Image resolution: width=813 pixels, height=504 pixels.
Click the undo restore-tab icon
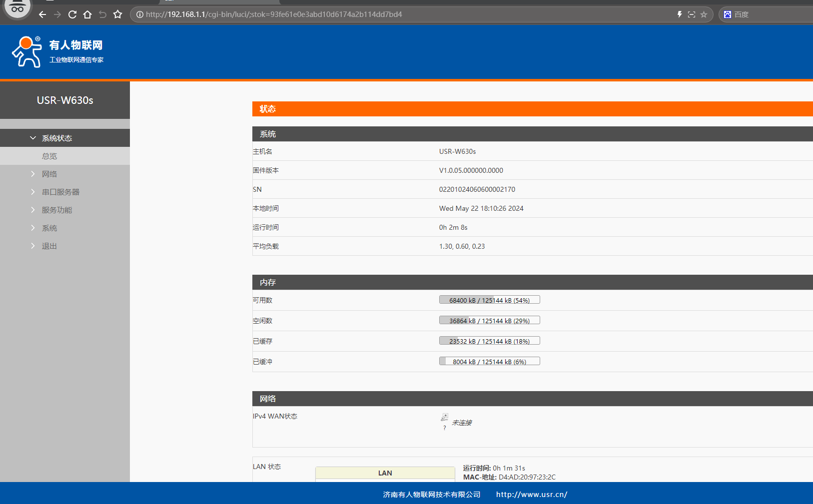click(x=102, y=14)
